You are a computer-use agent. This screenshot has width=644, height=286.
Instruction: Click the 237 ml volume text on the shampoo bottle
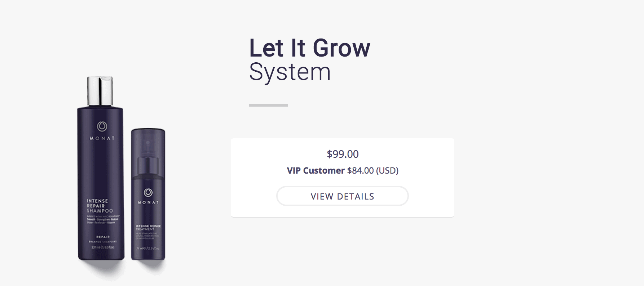[x=102, y=247]
